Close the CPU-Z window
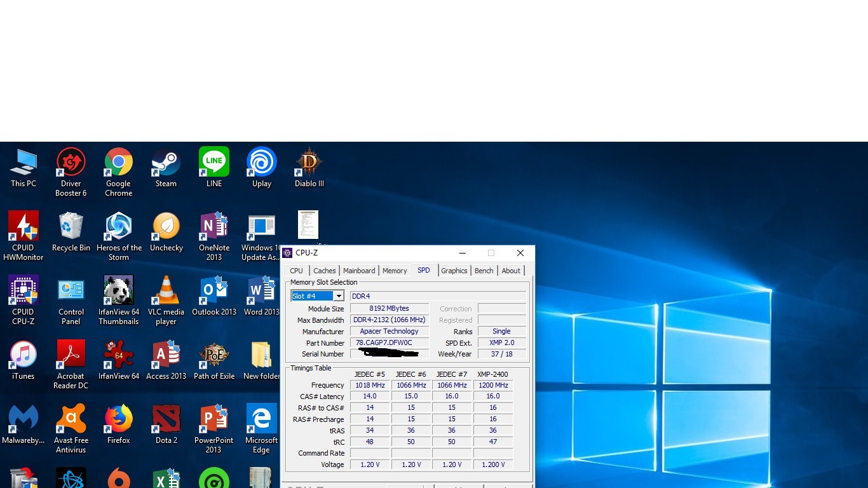 click(520, 253)
